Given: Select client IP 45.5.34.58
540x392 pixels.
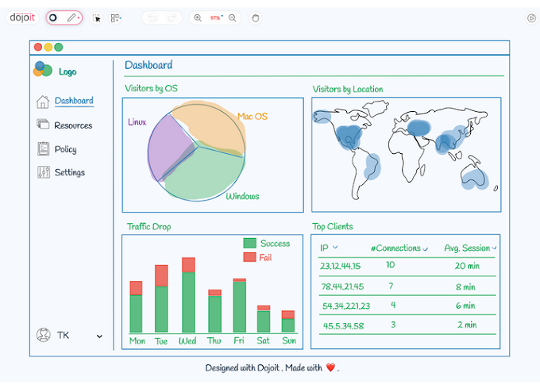Looking at the screenshot, I should pyautogui.click(x=343, y=325).
